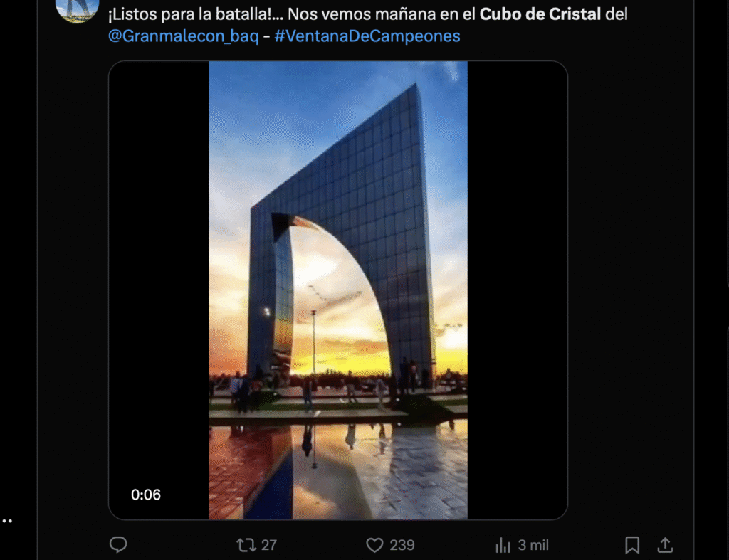Click the retweet arrows icon
Screen dimensions: 729x560
click(x=246, y=544)
